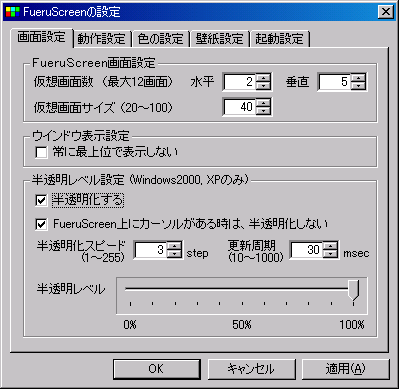Click the 適用(A) button
The width and height of the screenshot is (399, 389).
click(x=345, y=369)
